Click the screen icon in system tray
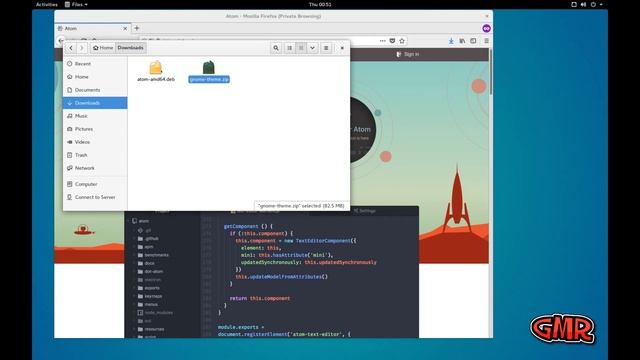Viewport: 640px width, 360px height. tap(573, 4)
